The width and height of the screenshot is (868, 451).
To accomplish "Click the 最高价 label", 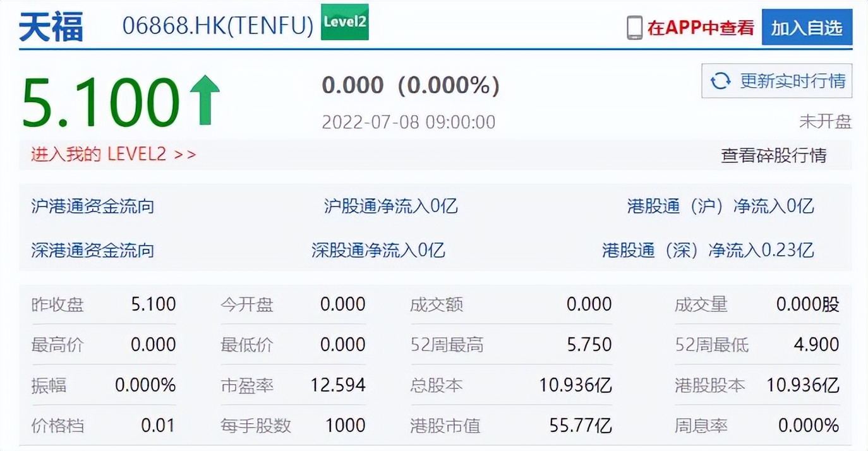I will tap(57, 345).
